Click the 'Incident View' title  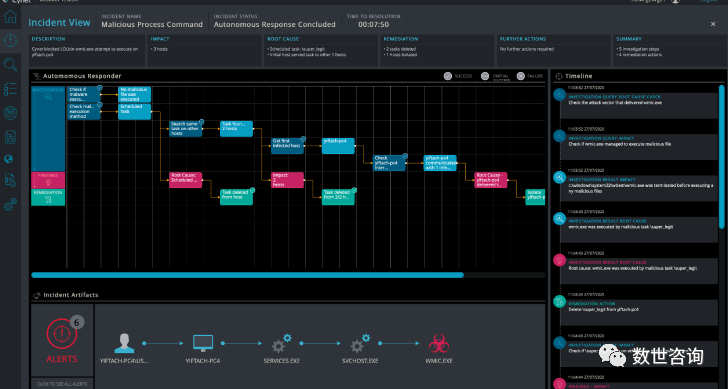coord(59,22)
